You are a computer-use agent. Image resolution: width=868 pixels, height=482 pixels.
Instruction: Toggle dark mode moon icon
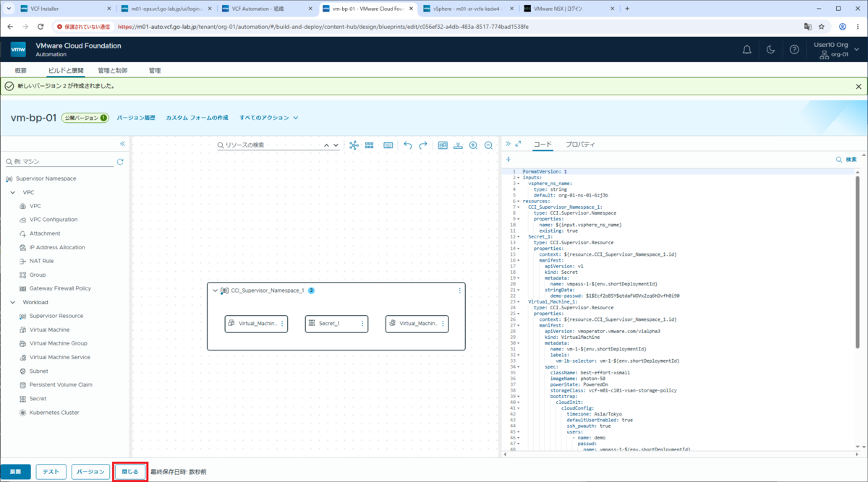click(x=770, y=50)
